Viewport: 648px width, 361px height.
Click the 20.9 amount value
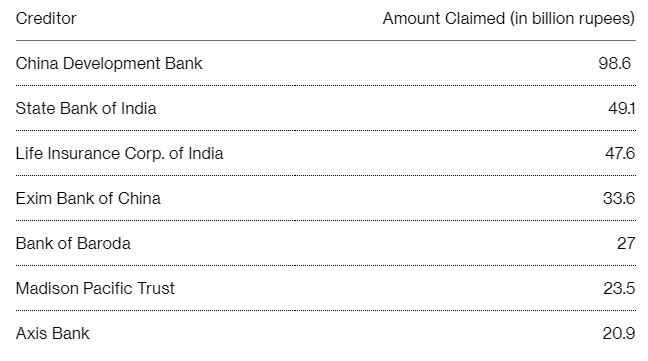619,334
